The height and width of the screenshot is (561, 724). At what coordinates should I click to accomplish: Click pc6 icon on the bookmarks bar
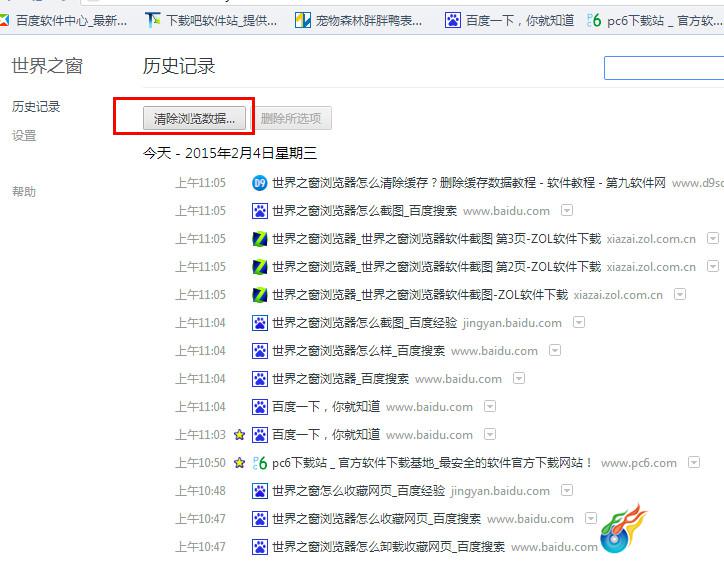[594, 20]
